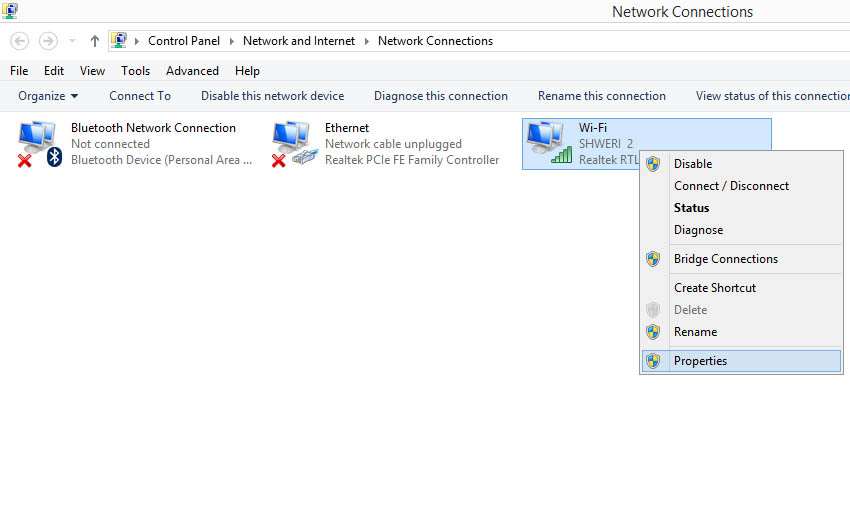
Task: Click Network and Internet in the breadcrumb
Action: tap(299, 41)
